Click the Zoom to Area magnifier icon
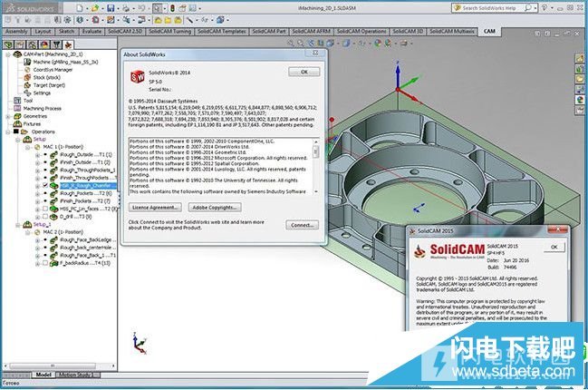 [301, 44]
